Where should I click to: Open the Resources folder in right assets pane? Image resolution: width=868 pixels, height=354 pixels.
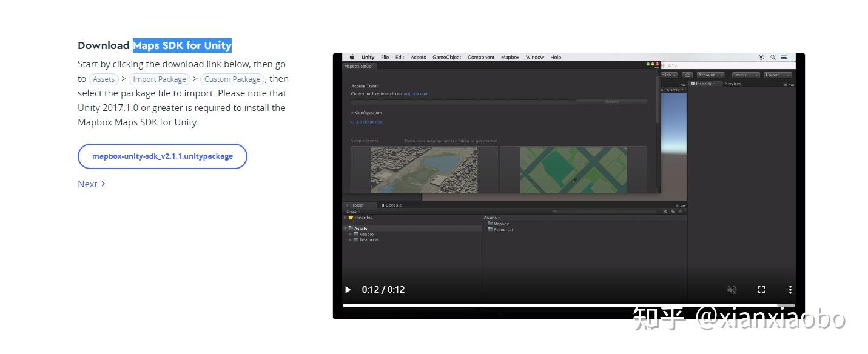(501, 230)
